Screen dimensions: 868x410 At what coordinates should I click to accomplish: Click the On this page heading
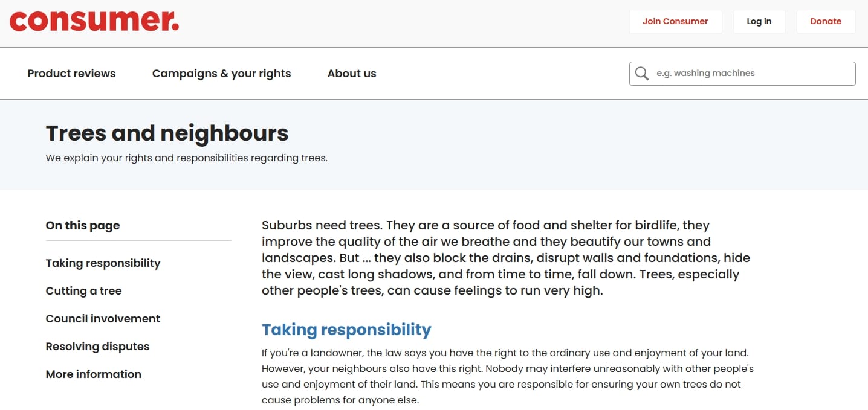[83, 225]
